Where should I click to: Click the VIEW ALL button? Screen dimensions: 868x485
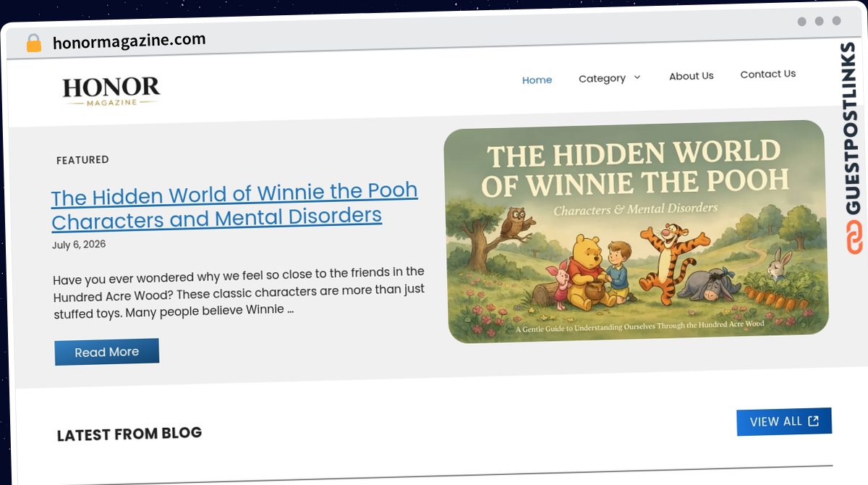(784, 421)
